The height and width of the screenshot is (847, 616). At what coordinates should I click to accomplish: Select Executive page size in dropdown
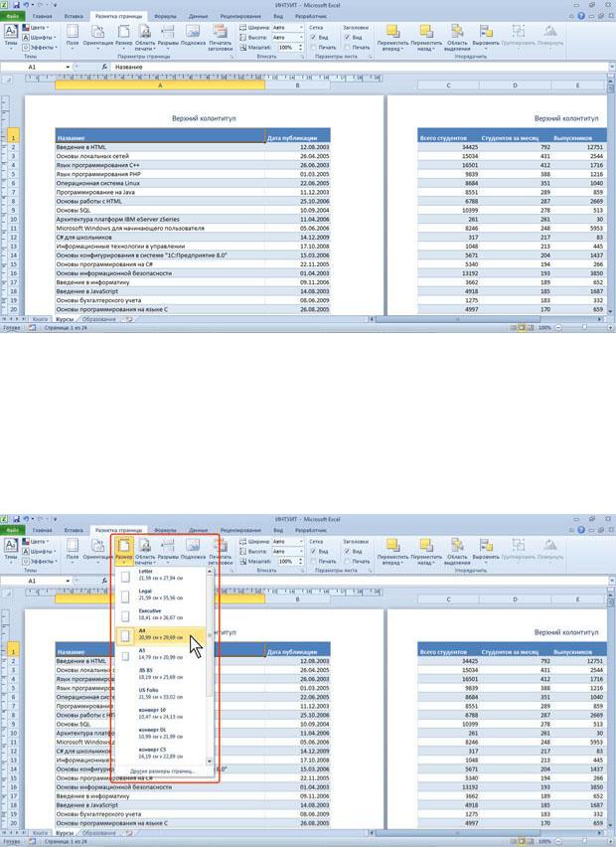(161, 614)
